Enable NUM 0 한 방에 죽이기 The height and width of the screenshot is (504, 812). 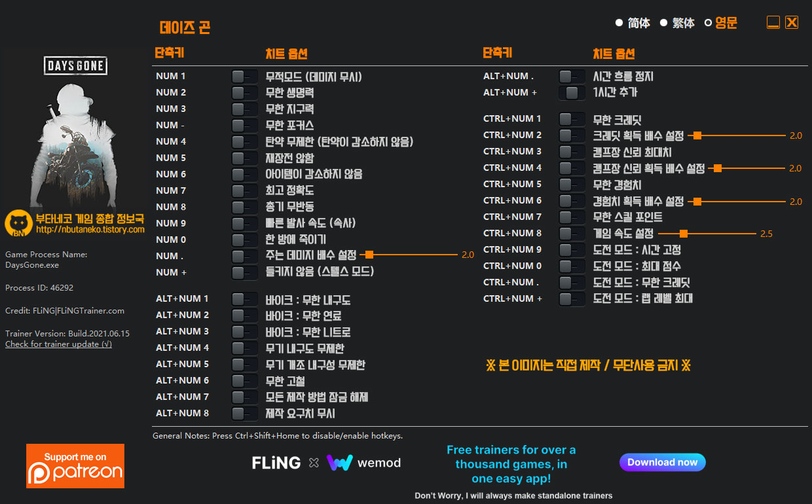pyautogui.click(x=244, y=240)
